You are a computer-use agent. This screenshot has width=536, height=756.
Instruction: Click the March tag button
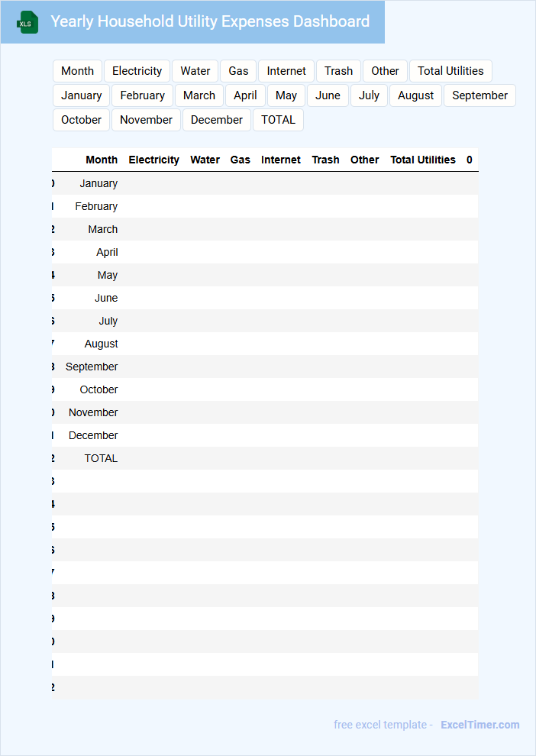point(199,95)
